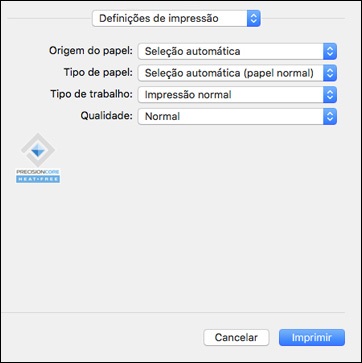The width and height of the screenshot is (362, 363).
Task: Click the blue arrows beside Qualidade
Action: (x=330, y=116)
